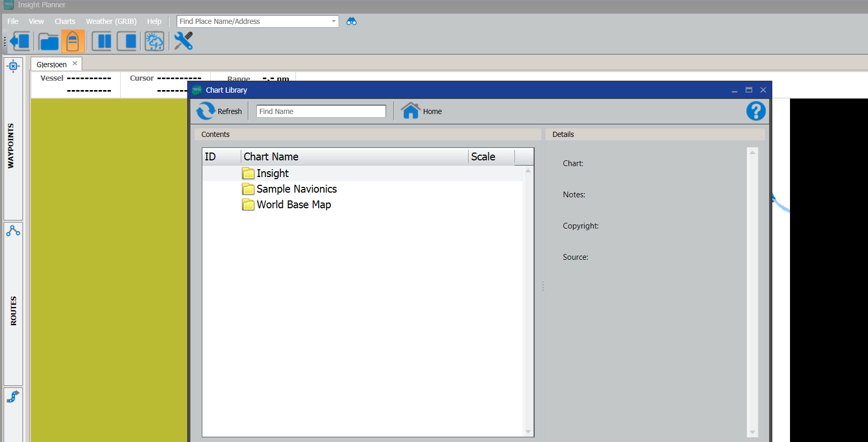Click the Find Name input field
868x442 pixels.
click(x=321, y=111)
